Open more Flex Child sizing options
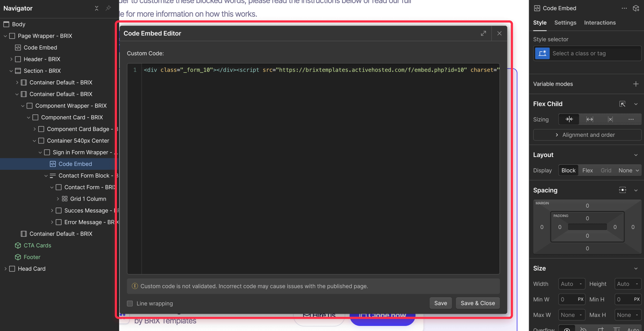Viewport: 644px width, 331px height. (x=631, y=119)
